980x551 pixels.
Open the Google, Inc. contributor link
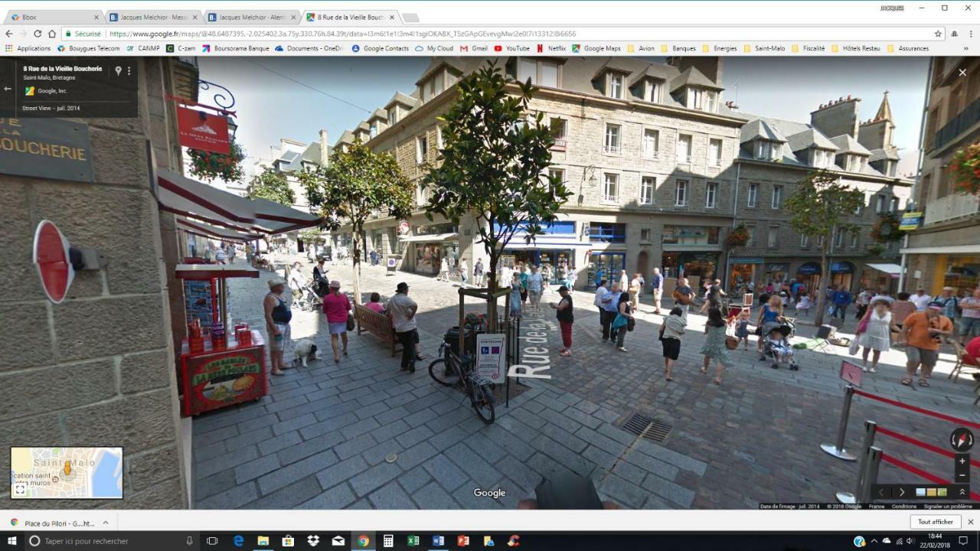(53, 90)
